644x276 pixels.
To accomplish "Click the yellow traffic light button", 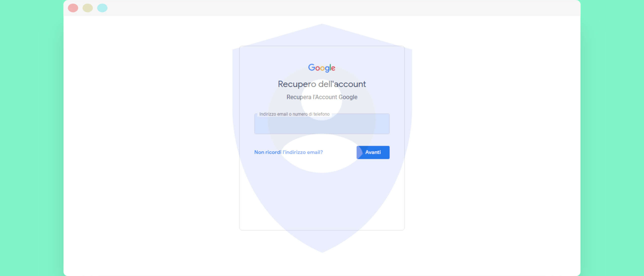I will pyautogui.click(x=88, y=8).
